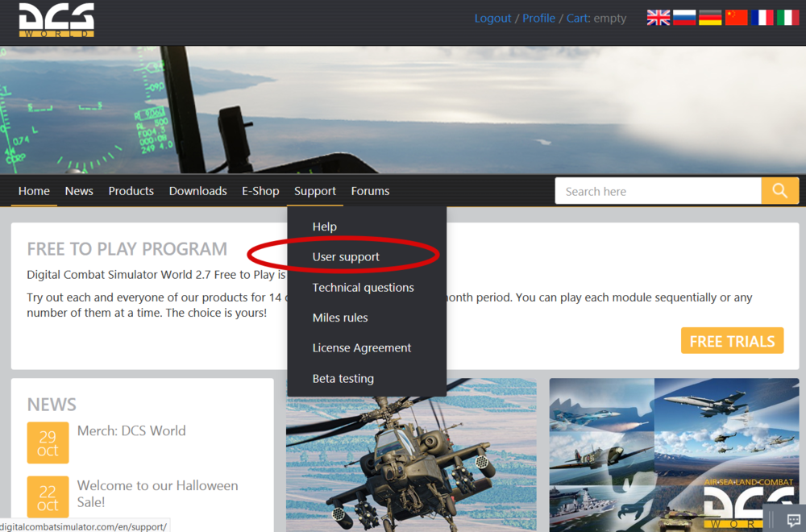Open the Merch: DCS World news item
The height and width of the screenshot is (532, 806).
click(131, 430)
